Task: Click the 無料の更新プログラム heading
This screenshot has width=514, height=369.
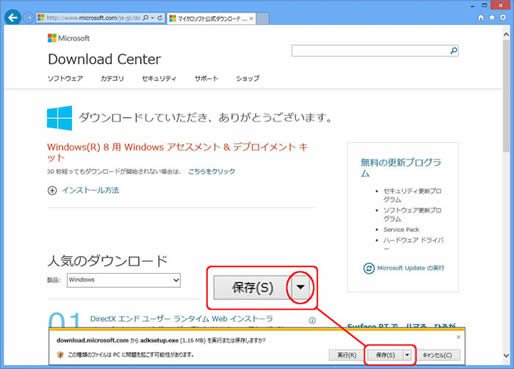Action: 400,167
